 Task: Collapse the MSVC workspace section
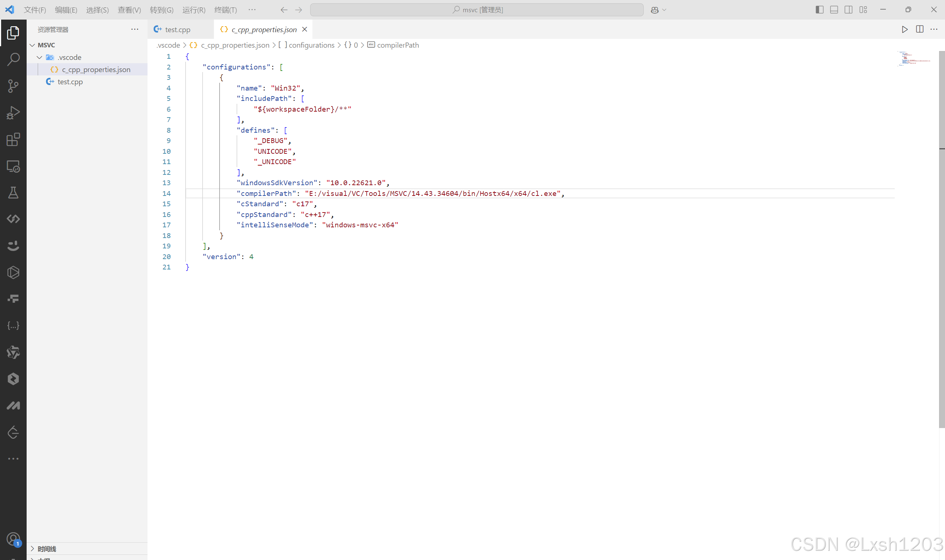[33, 45]
